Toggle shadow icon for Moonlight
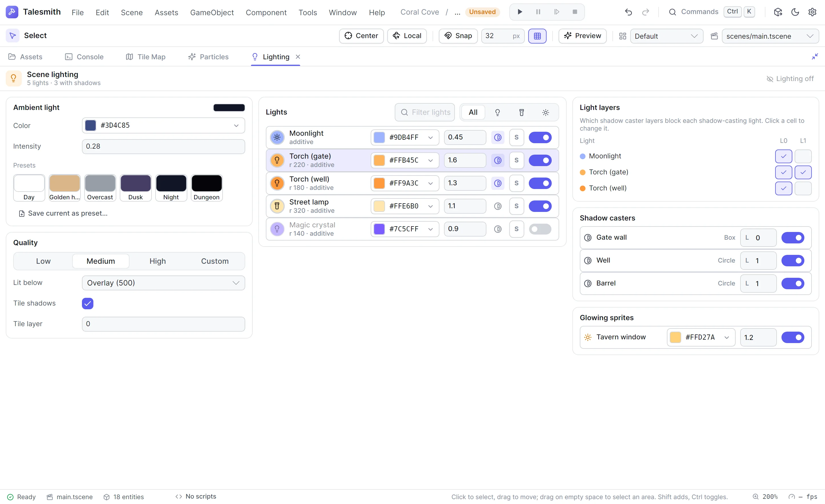The image size is (825, 504). (498, 137)
